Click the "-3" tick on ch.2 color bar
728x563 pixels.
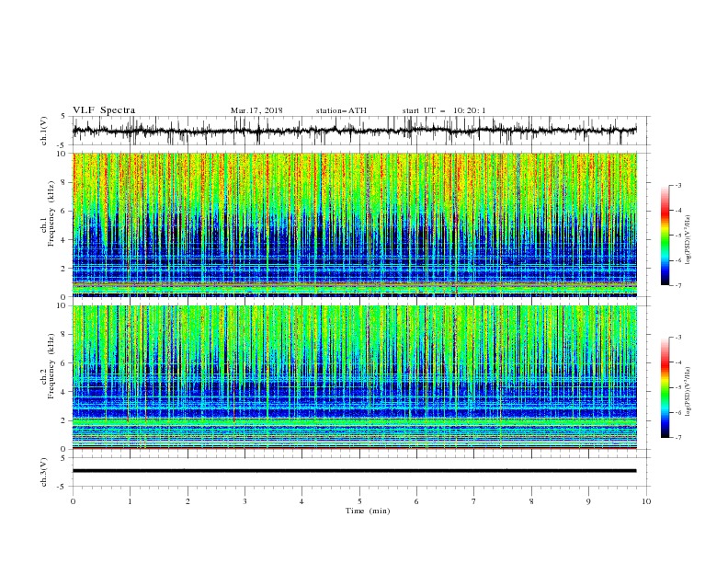[678, 338]
